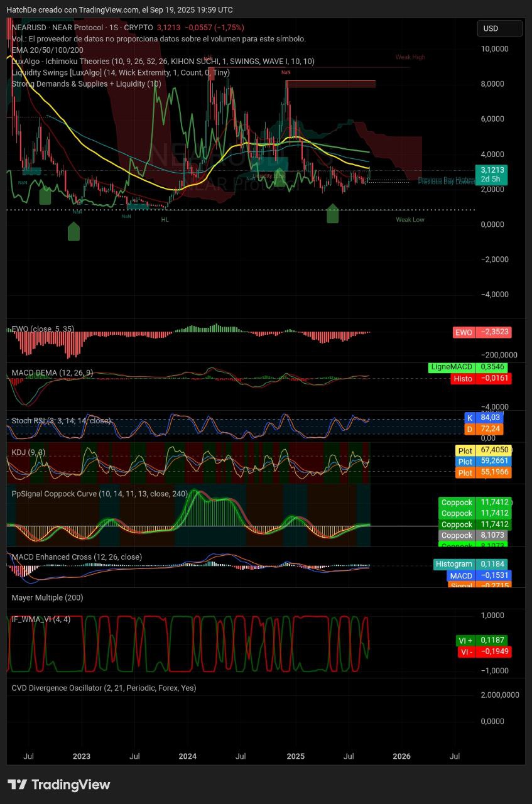This screenshot has height=804, width=532.
Task: Click the 2.000,0000 axis label in CVD pane
Action: (x=500, y=695)
